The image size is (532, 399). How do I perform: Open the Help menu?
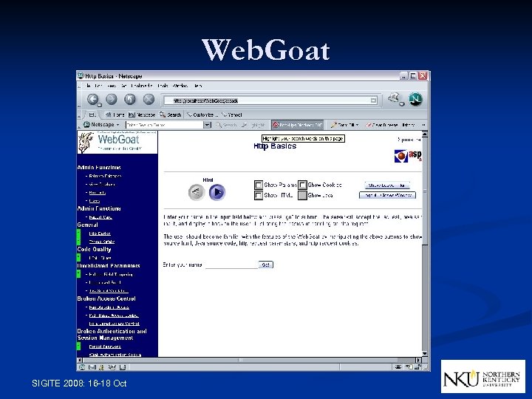tap(198, 86)
